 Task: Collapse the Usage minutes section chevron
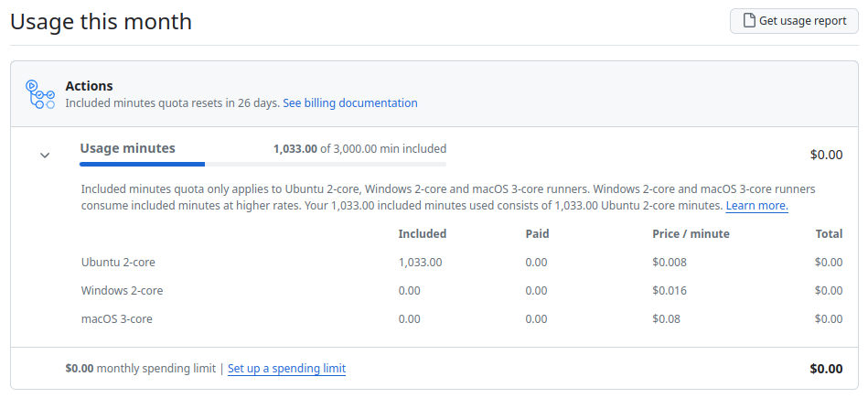pos(45,155)
